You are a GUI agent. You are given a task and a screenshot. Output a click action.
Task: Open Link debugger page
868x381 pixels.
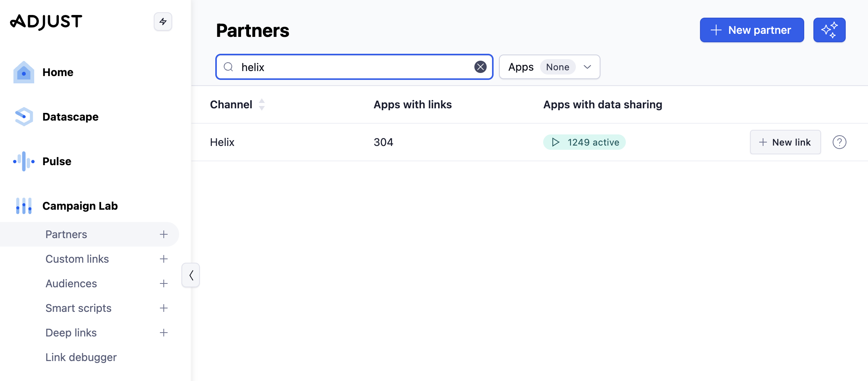81,357
